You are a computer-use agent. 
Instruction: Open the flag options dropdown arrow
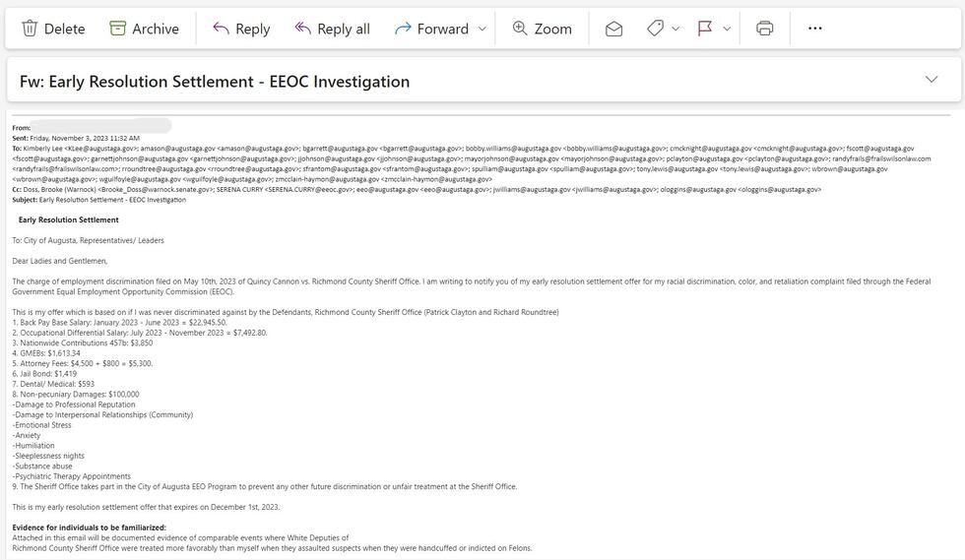click(727, 29)
